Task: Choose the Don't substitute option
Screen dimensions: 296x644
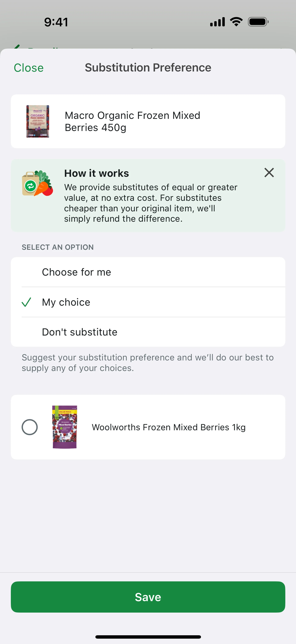Action: tap(80, 332)
